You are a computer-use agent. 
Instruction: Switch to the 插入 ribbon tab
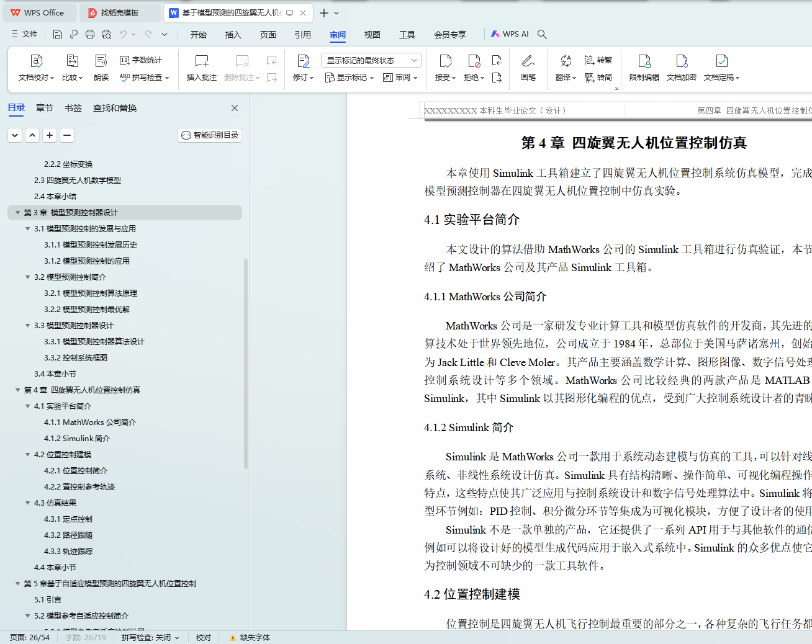233,35
